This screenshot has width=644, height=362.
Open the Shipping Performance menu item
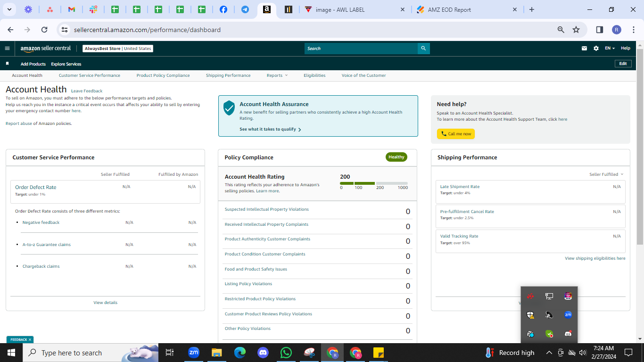click(x=228, y=75)
